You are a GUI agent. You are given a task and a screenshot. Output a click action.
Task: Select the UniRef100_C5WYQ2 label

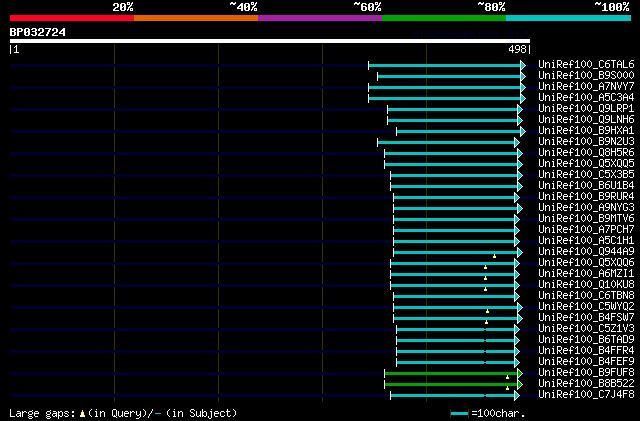tap(586, 307)
